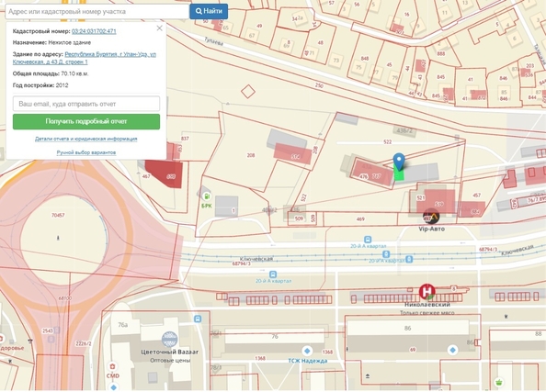Focus the email field for the report
This screenshot has height=392, width=546.
(86, 104)
